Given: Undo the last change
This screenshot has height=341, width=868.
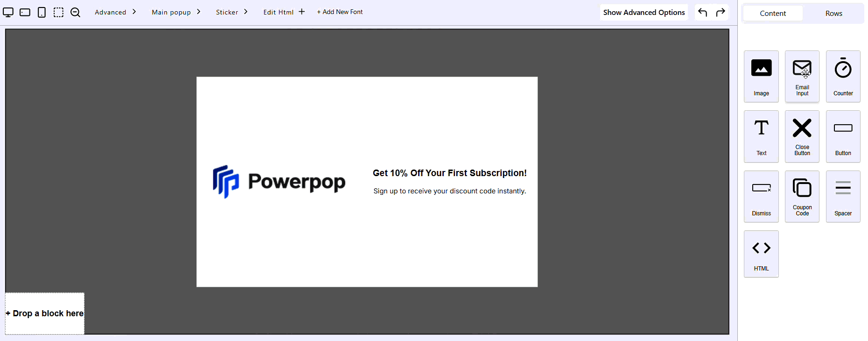Looking at the screenshot, I should pyautogui.click(x=703, y=12).
